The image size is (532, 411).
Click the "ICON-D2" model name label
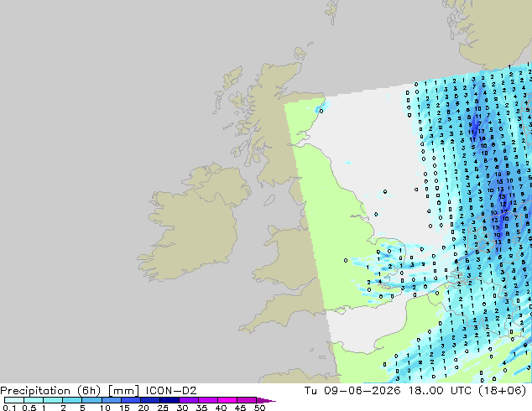pyautogui.click(x=171, y=391)
